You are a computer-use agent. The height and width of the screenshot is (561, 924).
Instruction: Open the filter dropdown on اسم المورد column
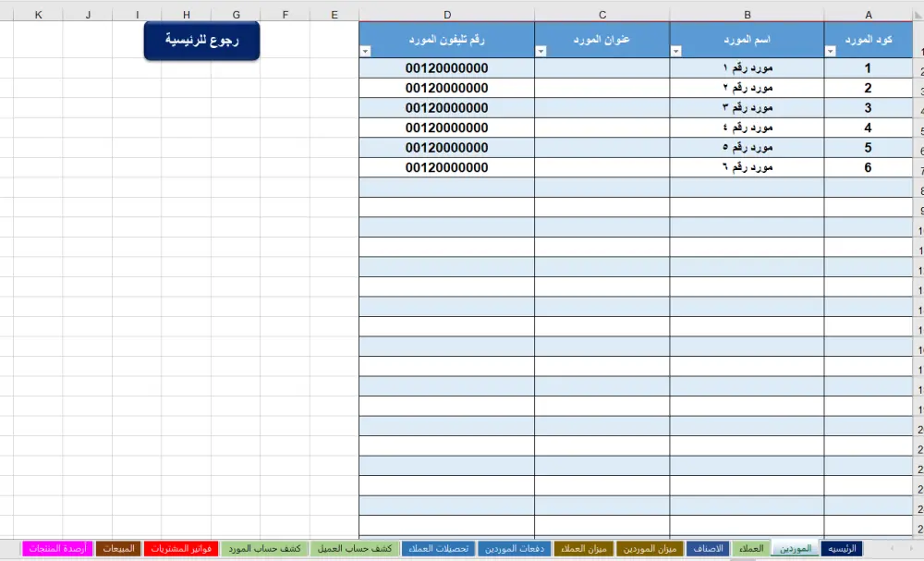(677, 52)
